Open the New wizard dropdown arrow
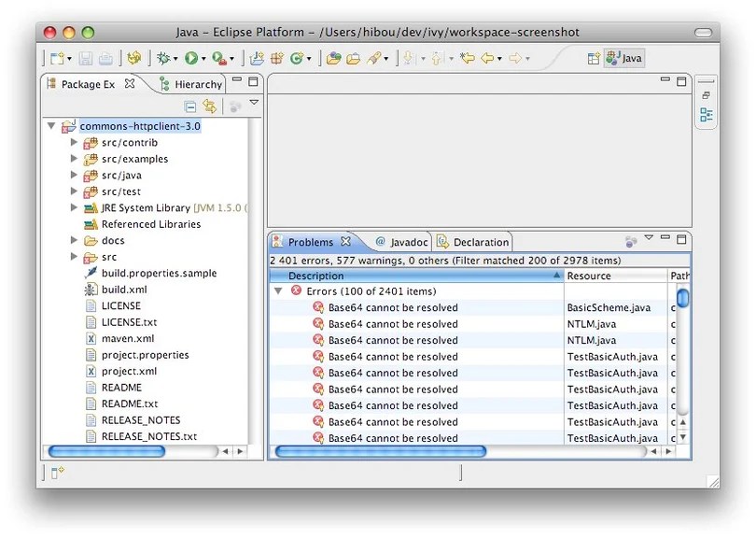756x538 pixels. [69, 59]
